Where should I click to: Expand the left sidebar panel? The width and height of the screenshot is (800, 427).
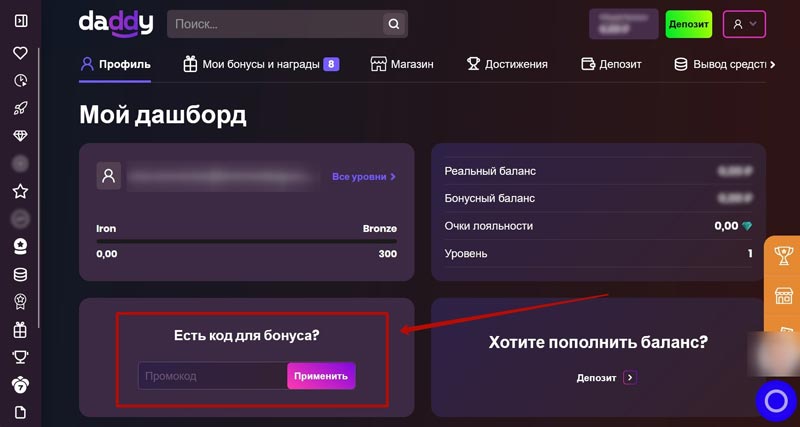20,21
